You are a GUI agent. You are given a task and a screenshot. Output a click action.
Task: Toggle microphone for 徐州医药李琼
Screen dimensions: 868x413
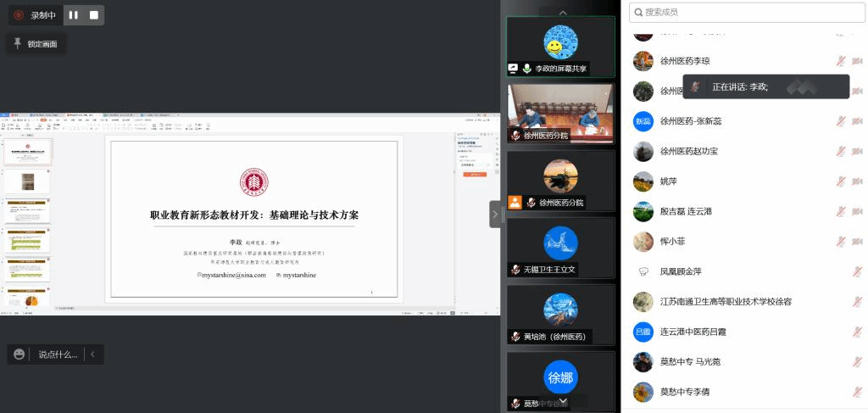pos(841,61)
